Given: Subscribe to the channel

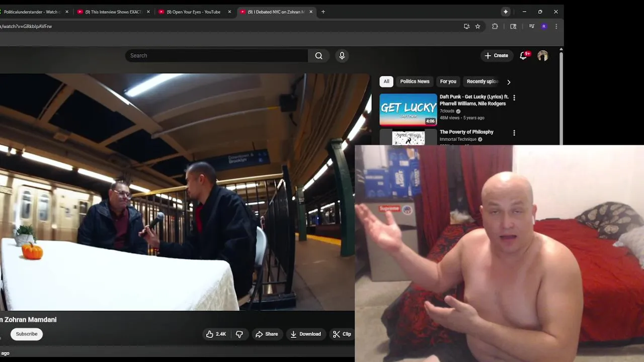Looking at the screenshot, I should coord(27,334).
